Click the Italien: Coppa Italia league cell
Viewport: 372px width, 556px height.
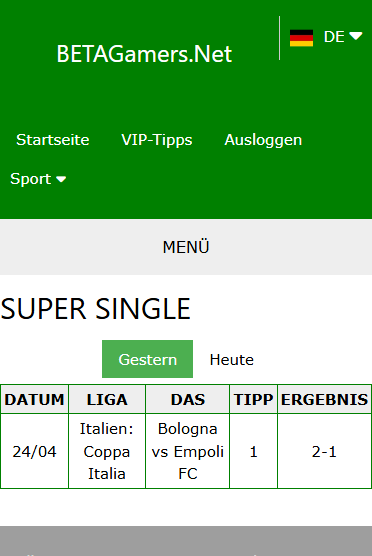click(x=107, y=451)
